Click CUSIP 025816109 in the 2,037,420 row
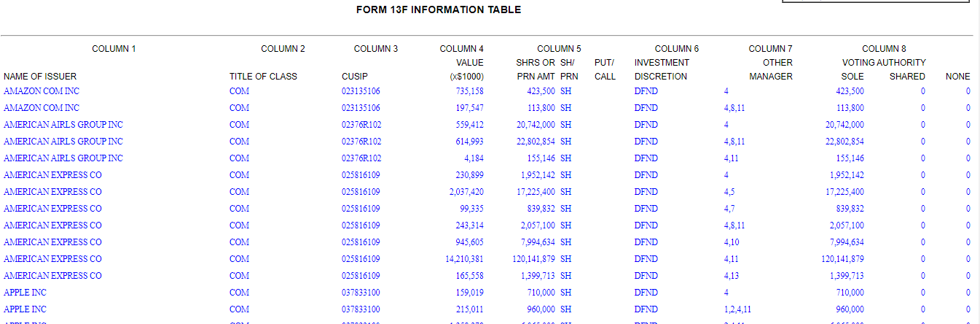The width and height of the screenshot is (980, 324). pyautogui.click(x=361, y=192)
